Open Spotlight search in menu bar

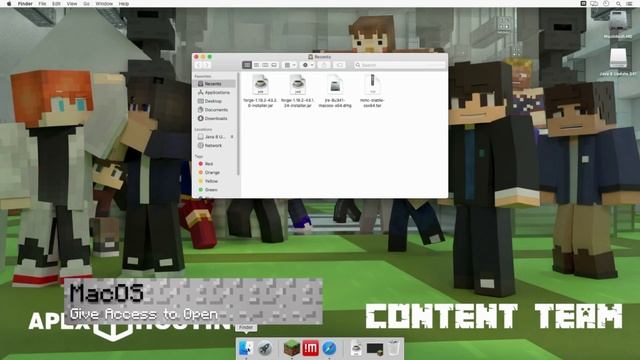pos(618,4)
